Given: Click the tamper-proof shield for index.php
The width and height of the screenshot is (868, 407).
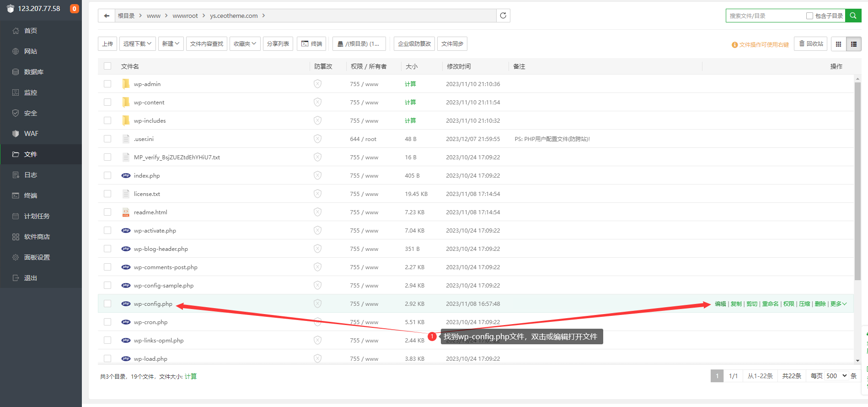Looking at the screenshot, I should [x=317, y=175].
